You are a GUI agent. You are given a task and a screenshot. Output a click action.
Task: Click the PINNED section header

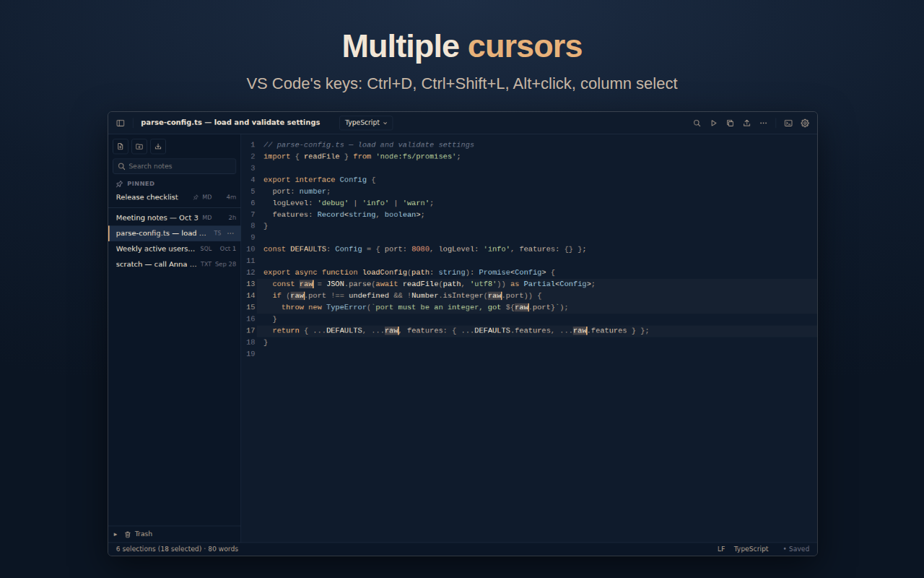point(141,184)
